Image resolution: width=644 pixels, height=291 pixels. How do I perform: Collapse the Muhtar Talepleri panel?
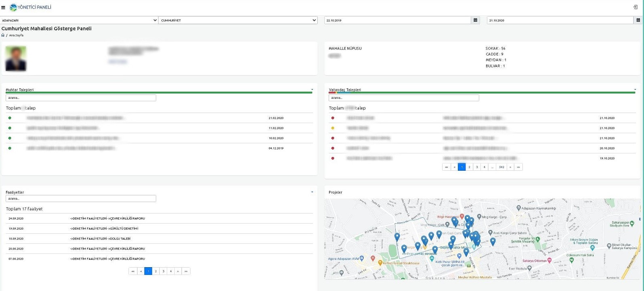tap(312, 90)
